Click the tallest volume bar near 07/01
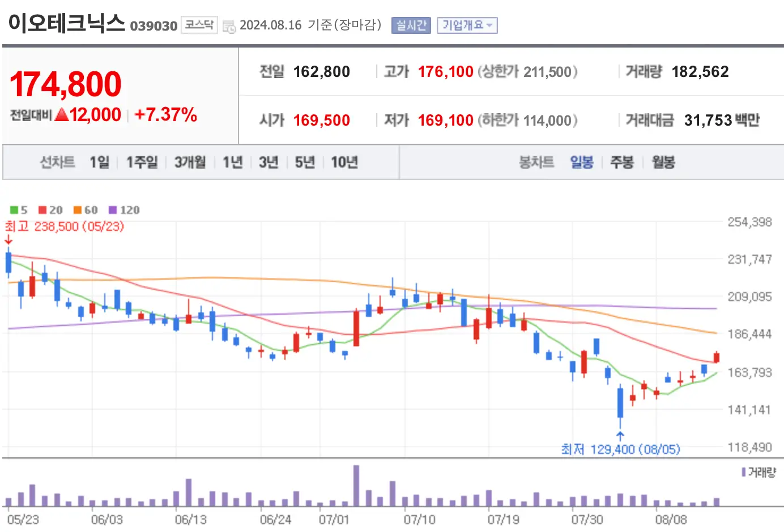The image size is (784, 532). click(356, 486)
